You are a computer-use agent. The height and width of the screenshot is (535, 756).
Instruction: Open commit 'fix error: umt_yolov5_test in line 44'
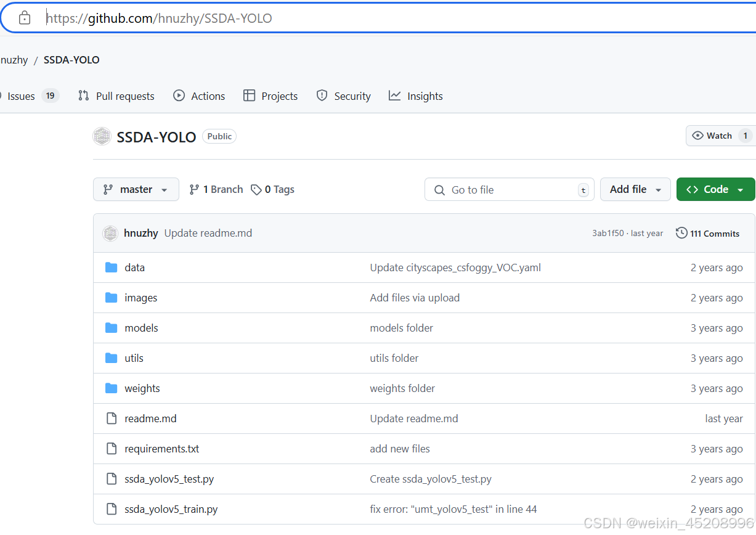pos(453,509)
